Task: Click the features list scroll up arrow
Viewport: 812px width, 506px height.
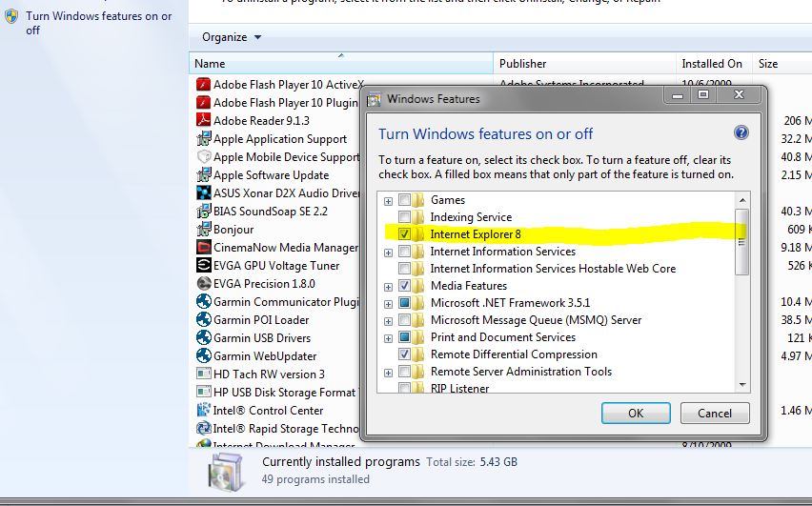Action: pos(742,200)
